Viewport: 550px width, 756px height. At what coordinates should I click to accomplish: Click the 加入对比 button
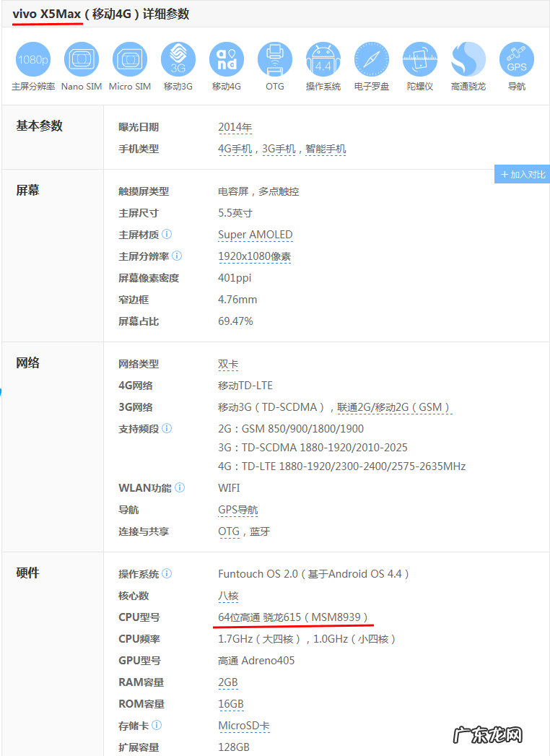click(522, 174)
